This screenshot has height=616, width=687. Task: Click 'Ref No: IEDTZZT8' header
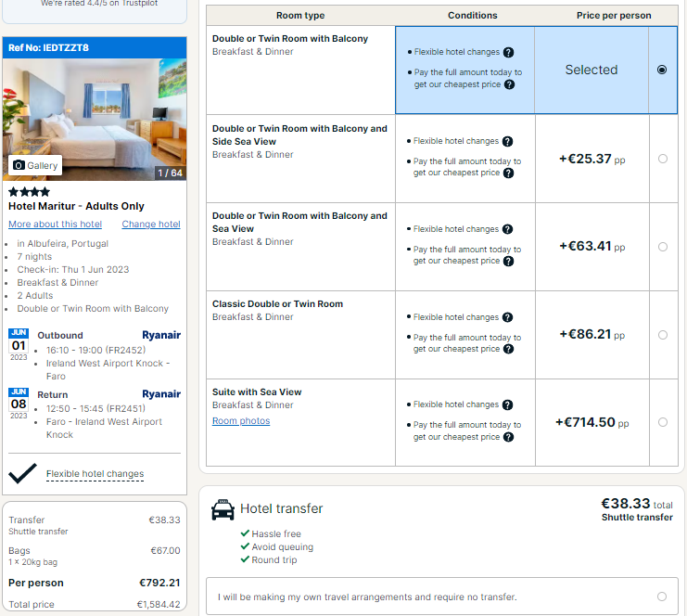95,48
